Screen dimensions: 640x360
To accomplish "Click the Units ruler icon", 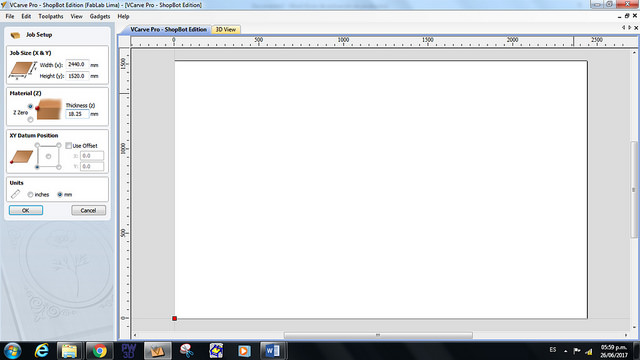I will coord(16,194).
